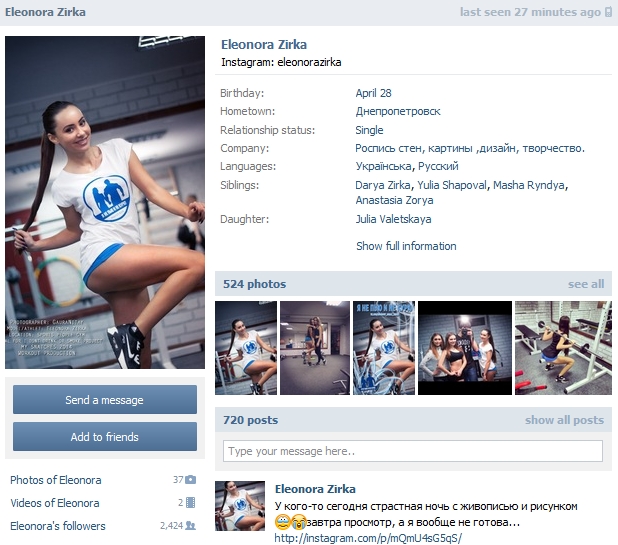Image resolution: width=618 pixels, height=545 pixels.
Task: Click the Birthday: label
Action: [x=242, y=93]
